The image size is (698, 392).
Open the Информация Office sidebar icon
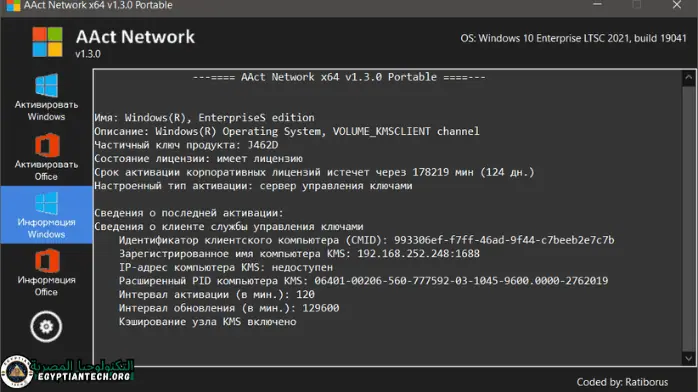pyautogui.click(x=46, y=273)
